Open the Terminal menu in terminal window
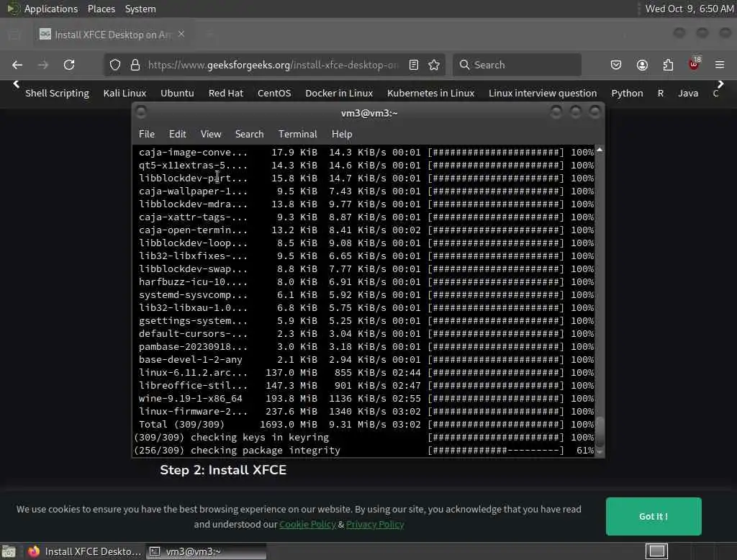This screenshot has width=737, height=560. 297,134
